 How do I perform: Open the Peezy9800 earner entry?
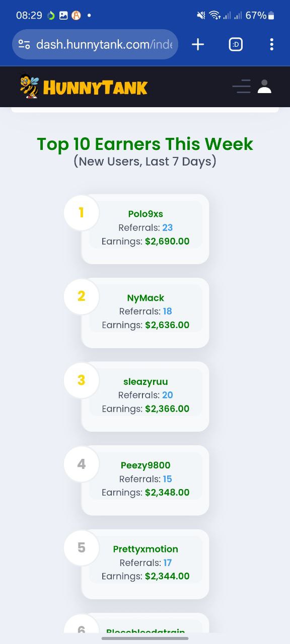pyautogui.click(x=145, y=480)
